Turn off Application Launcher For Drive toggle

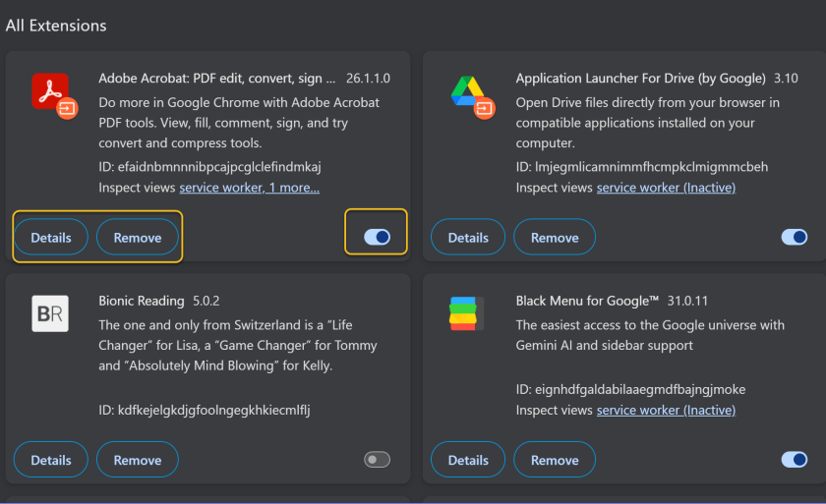(794, 237)
